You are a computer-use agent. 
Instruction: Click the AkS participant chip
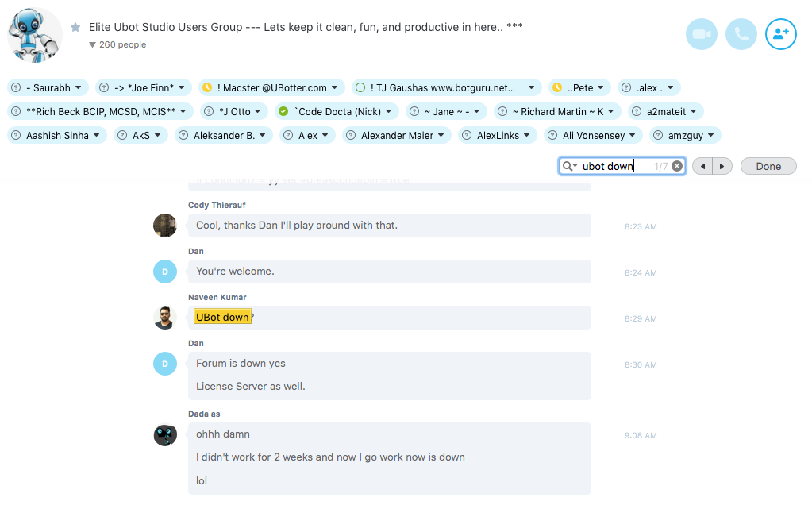tap(140, 135)
